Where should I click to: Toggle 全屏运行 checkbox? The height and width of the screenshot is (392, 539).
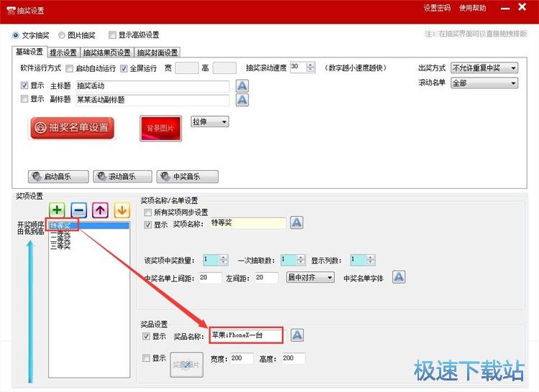[124, 68]
